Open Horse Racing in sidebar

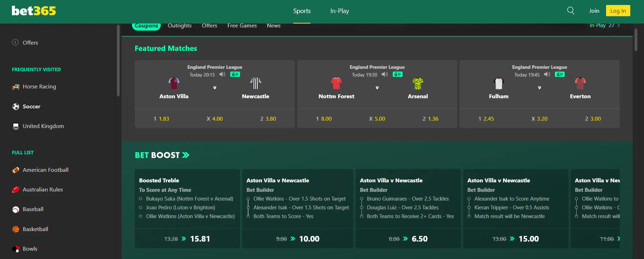coord(39,87)
